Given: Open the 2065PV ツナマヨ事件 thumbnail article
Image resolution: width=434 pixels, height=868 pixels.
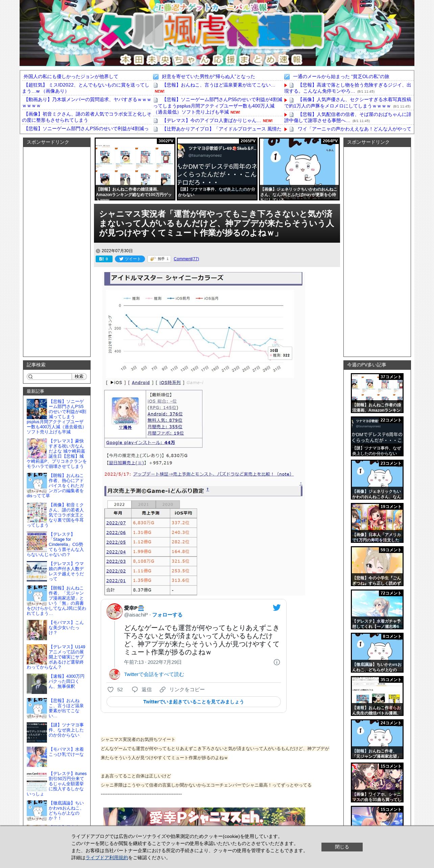Looking at the screenshot, I should 217,169.
